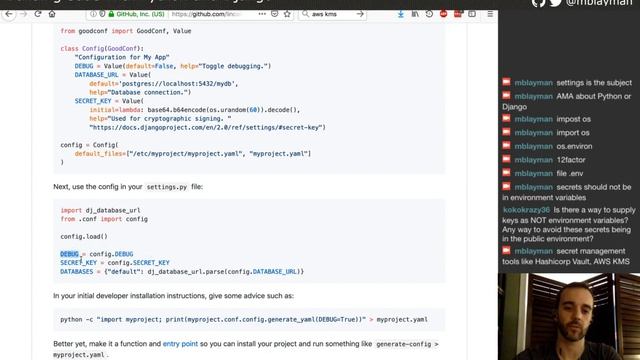The width and height of the screenshot is (640, 360).
Task: Click inline 'settings.py' code text
Action: [167, 187]
